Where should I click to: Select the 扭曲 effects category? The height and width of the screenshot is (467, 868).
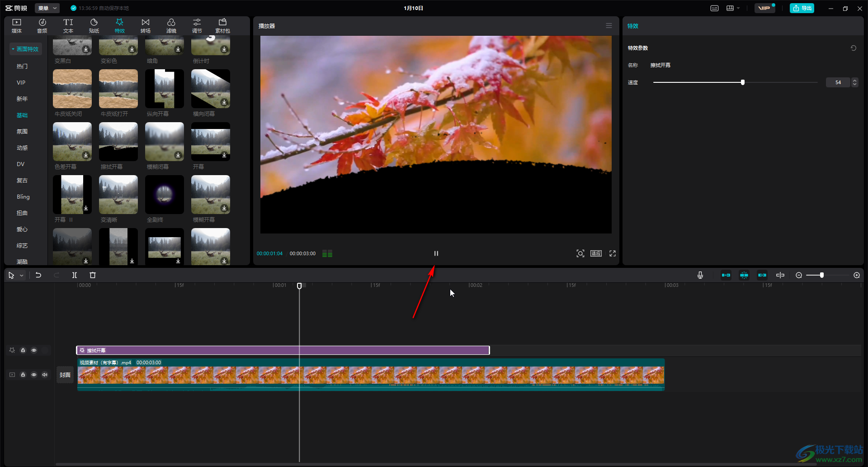[x=22, y=213]
